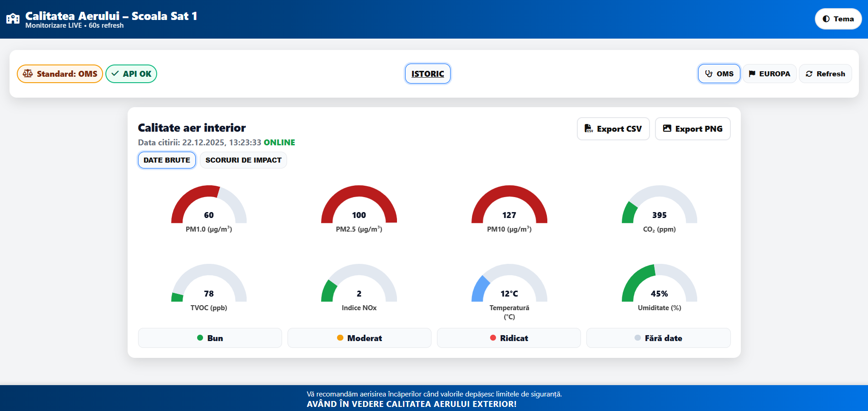
Task: Click the stethoscope icon on OMS button
Action: [x=709, y=74]
